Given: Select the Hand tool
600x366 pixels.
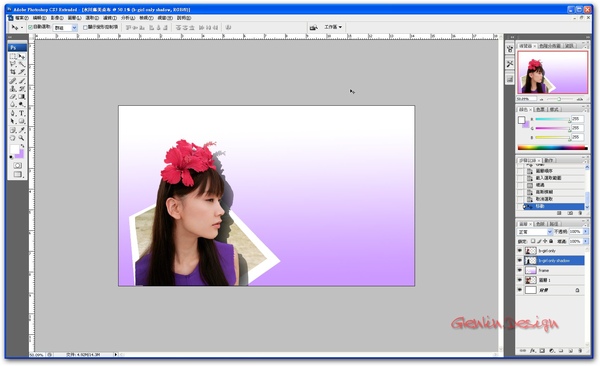Looking at the screenshot, I should pos(13,138).
